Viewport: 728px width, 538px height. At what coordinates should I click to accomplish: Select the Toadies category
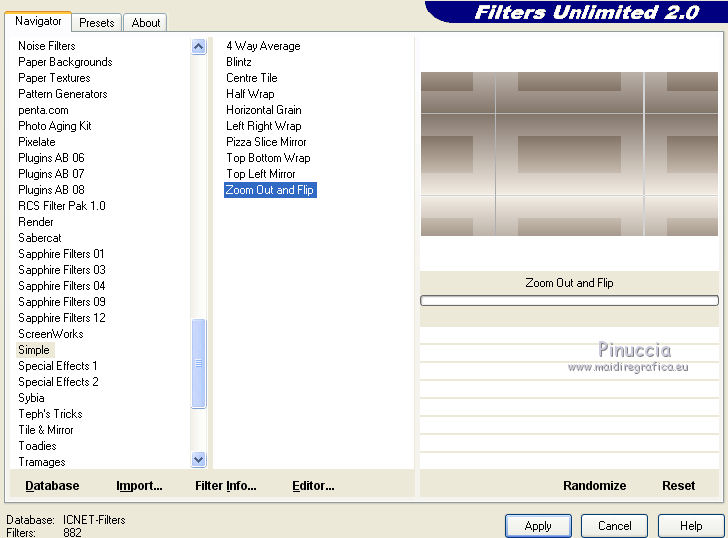point(37,446)
